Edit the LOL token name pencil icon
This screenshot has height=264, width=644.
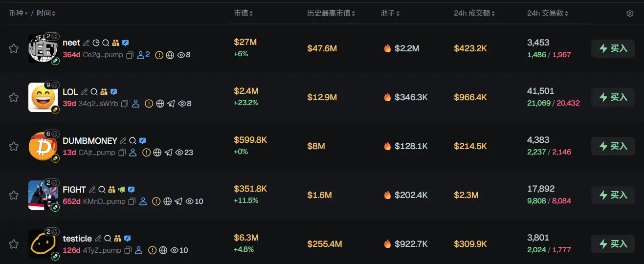click(x=84, y=92)
